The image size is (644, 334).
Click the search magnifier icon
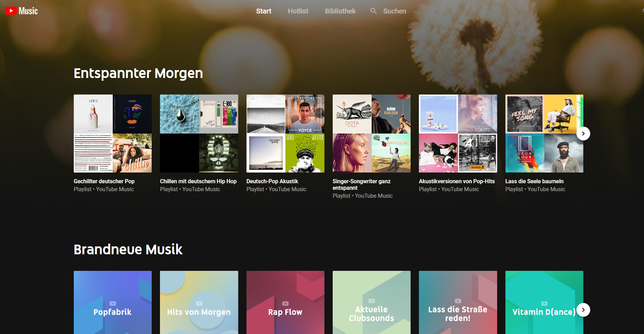pos(373,11)
